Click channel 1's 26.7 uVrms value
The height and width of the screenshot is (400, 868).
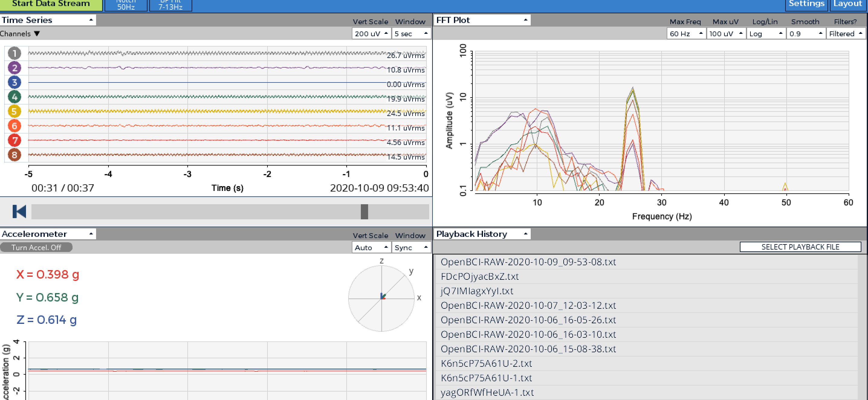coord(406,55)
